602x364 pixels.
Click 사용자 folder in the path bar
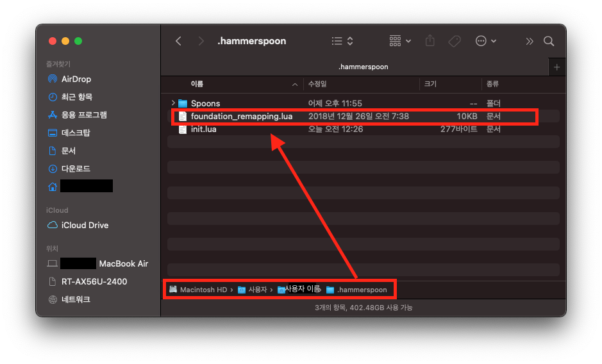(252, 290)
